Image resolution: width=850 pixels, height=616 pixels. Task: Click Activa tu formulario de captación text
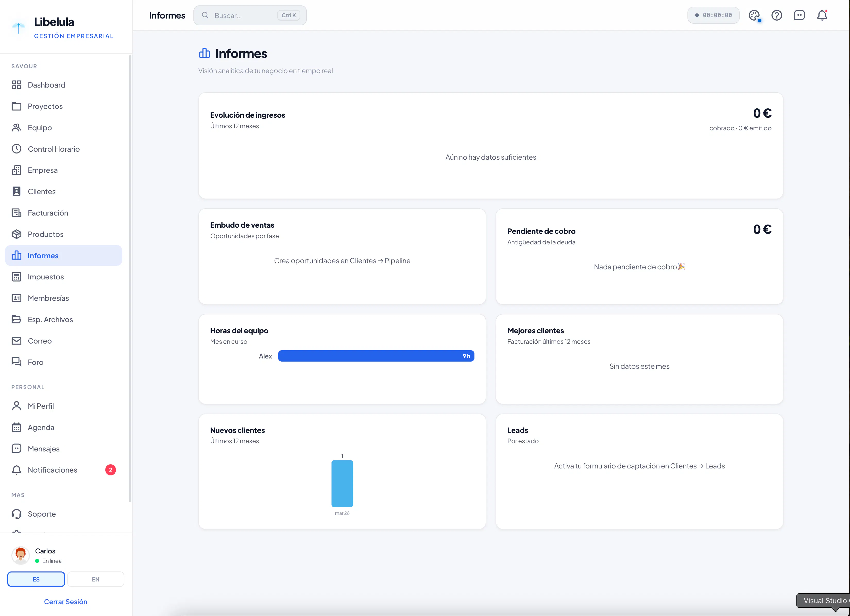[x=639, y=466]
